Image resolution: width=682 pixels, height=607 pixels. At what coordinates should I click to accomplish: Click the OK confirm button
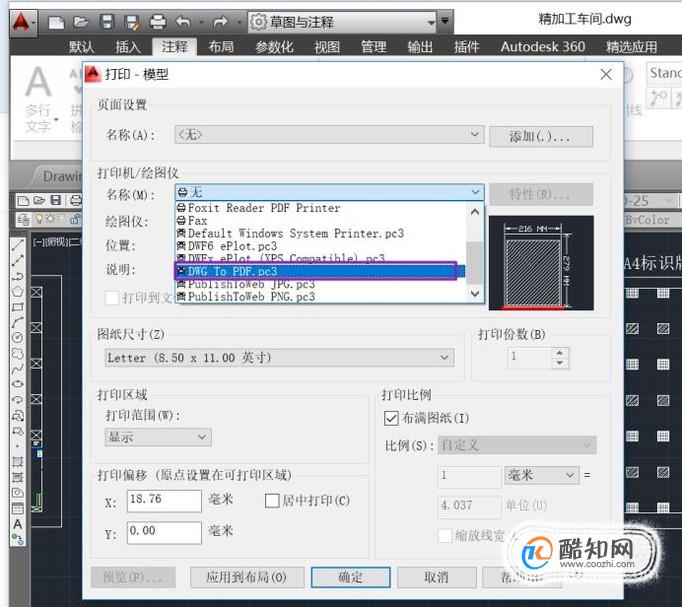351,577
